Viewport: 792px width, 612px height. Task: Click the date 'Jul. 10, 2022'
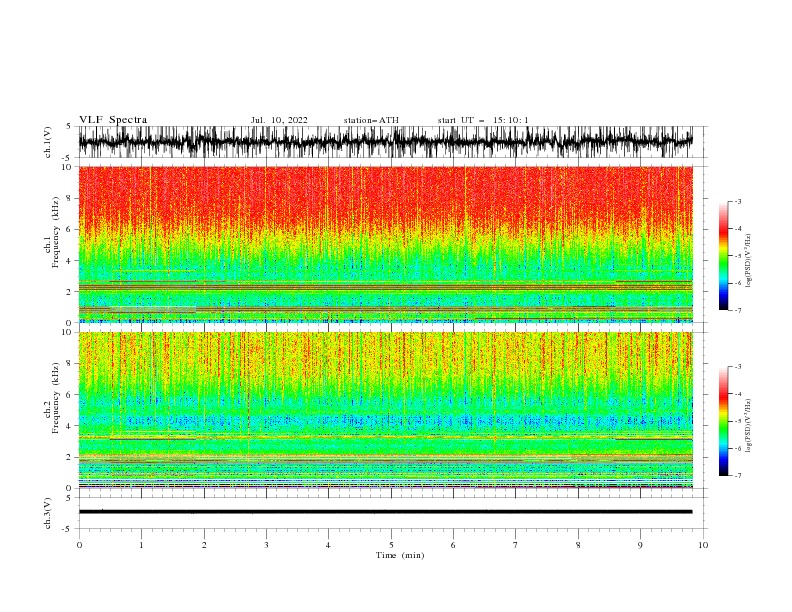pyautogui.click(x=279, y=120)
